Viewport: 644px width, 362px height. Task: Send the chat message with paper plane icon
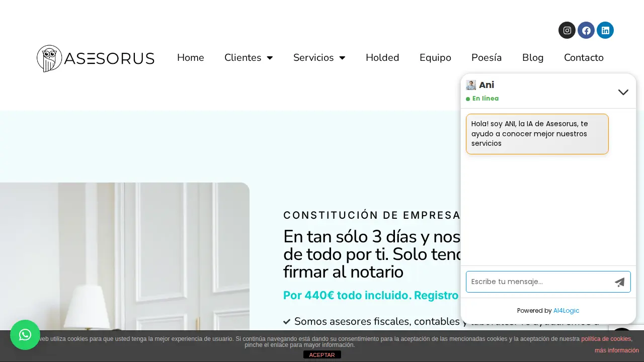[x=620, y=282]
